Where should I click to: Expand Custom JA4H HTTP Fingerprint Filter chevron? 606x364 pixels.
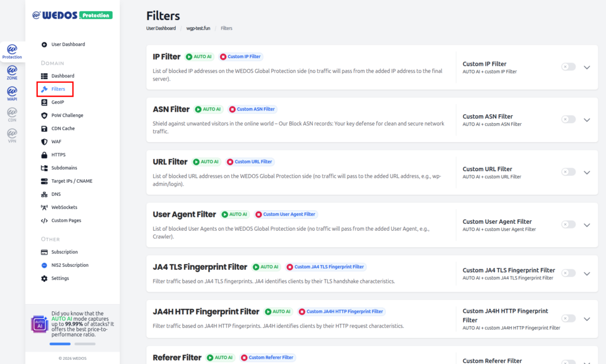pyautogui.click(x=586, y=319)
